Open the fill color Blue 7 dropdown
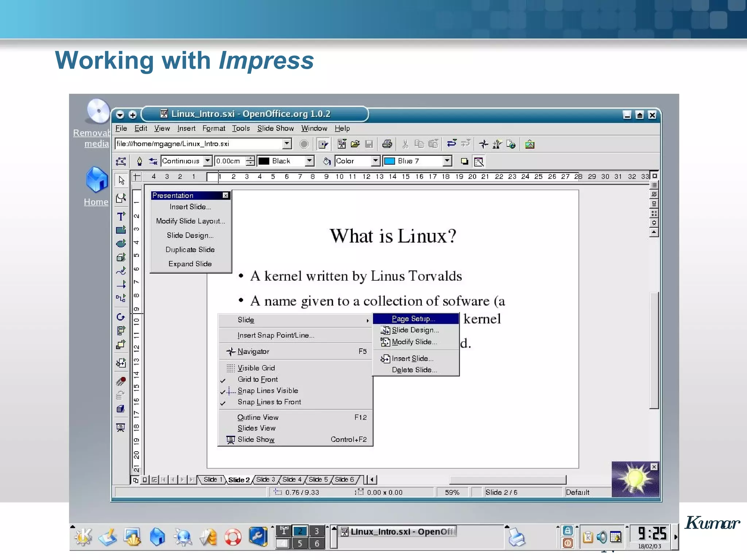 (447, 161)
